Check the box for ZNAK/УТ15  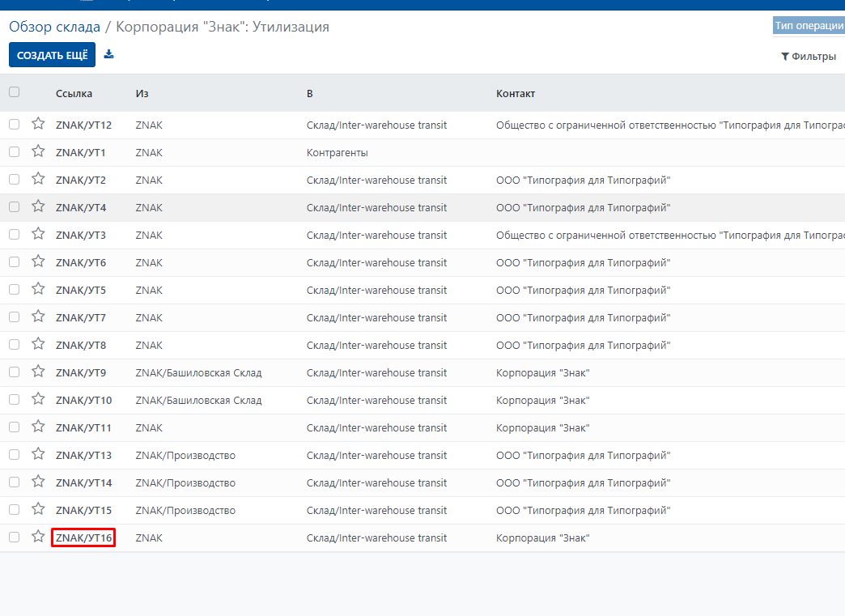14,509
